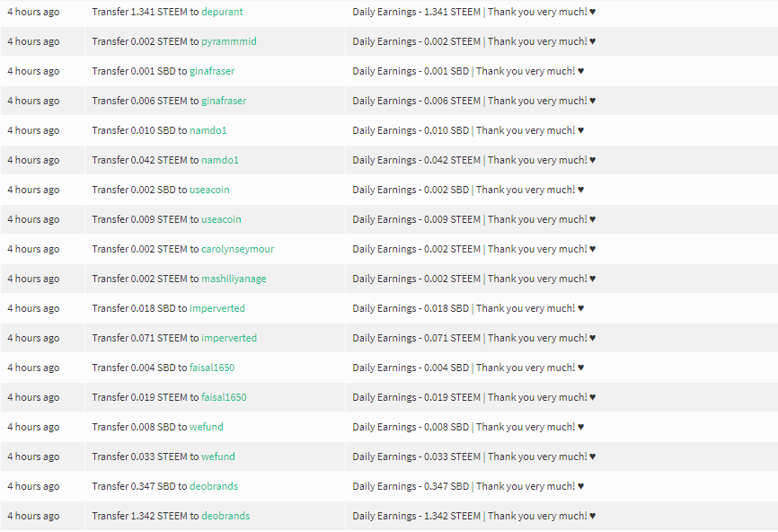The image size is (778, 532).
Task: Select memo text 'Daily Earnings - 0.010 SBD'
Action: point(411,130)
